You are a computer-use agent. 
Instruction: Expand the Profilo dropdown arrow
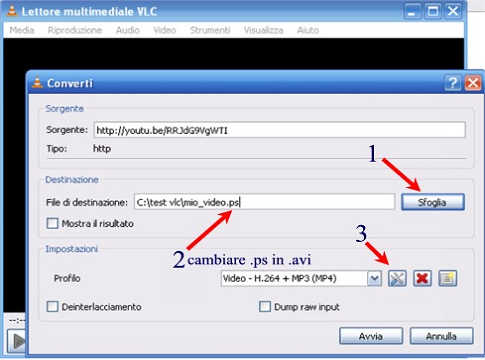tap(374, 278)
